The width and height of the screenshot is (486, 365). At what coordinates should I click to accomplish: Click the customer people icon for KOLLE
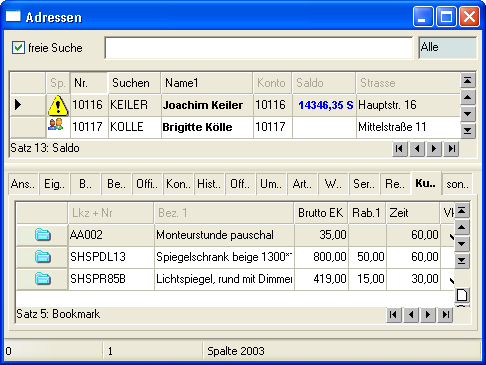point(56,125)
